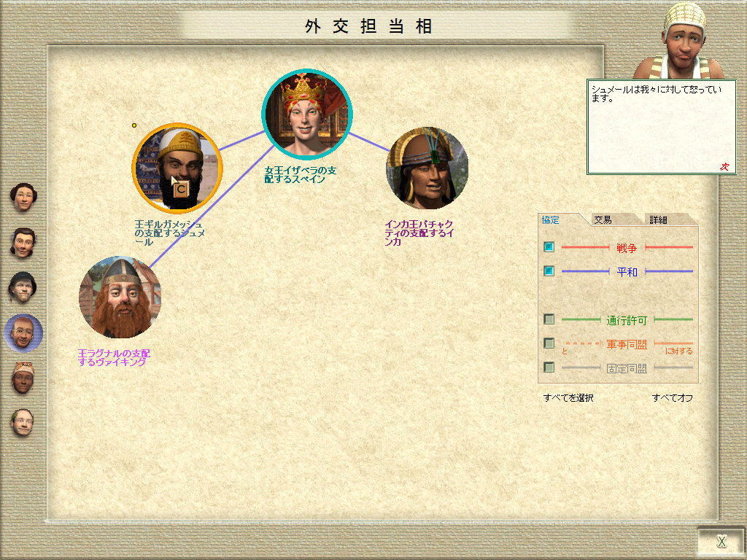Switch to the 交易 tab

[x=603, y=219]
